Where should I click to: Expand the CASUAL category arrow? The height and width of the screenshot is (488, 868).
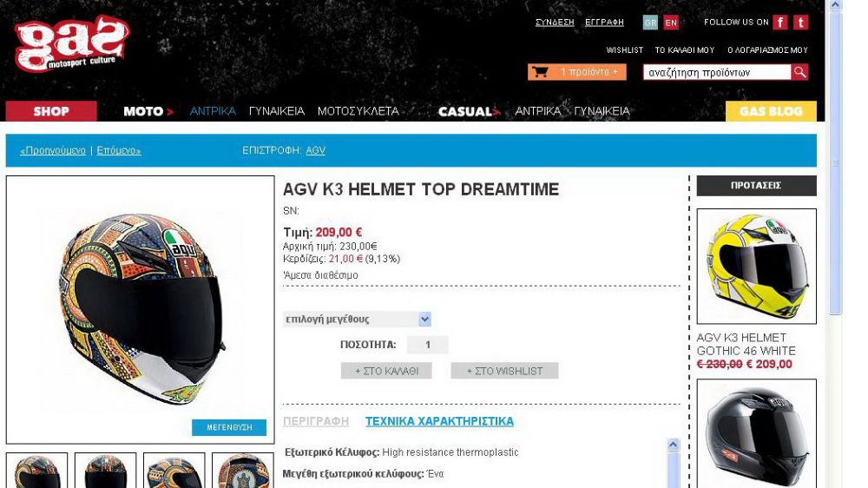click(496, 112)
